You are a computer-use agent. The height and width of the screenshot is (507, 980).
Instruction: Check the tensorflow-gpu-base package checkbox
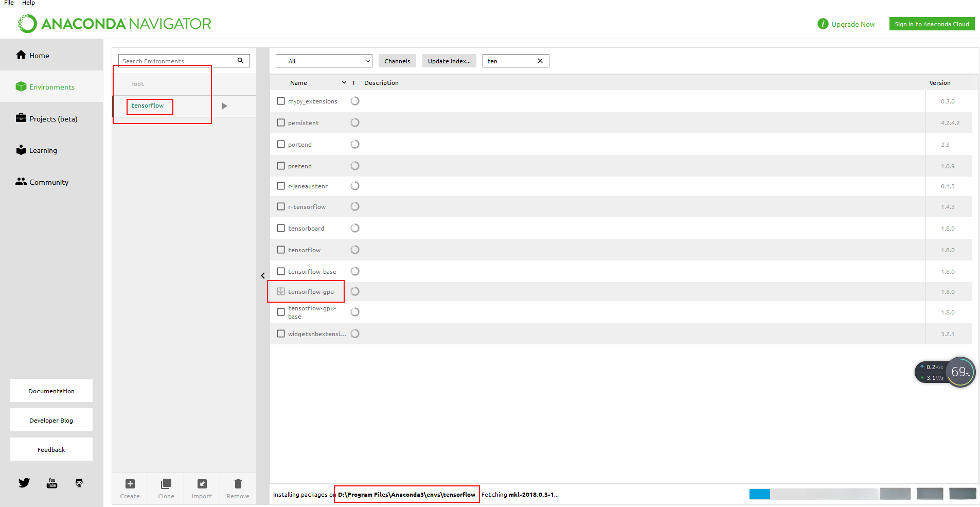click(x=281, y=312)
